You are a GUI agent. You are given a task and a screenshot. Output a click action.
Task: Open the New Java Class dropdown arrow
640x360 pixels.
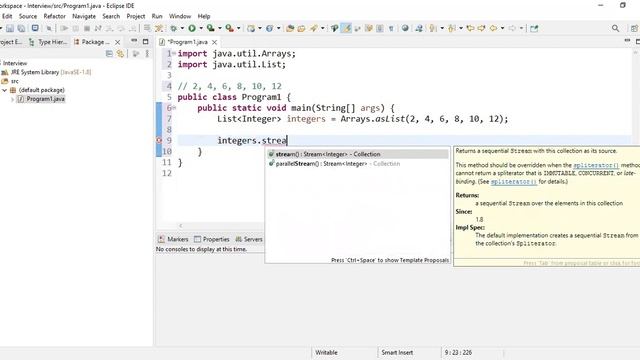[278, 28]
